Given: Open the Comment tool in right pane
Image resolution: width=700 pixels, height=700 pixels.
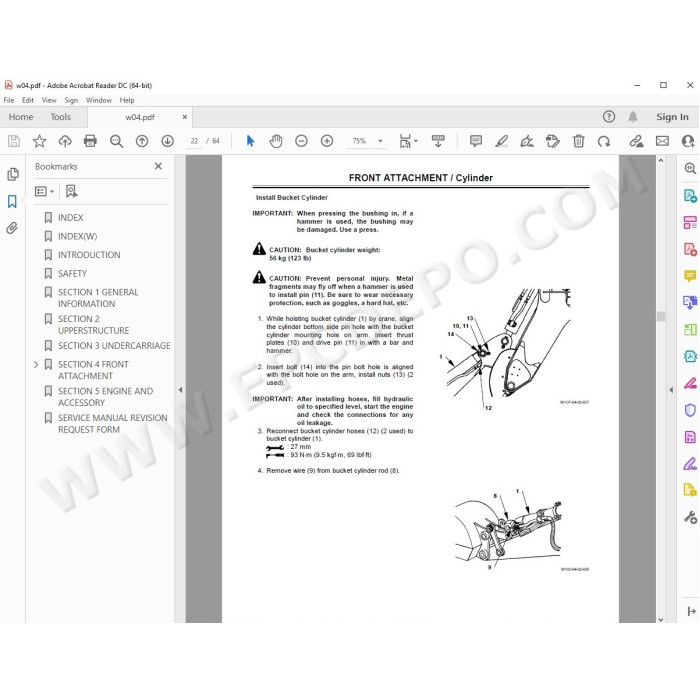Looking at the screenshot, I should (690, 276).
